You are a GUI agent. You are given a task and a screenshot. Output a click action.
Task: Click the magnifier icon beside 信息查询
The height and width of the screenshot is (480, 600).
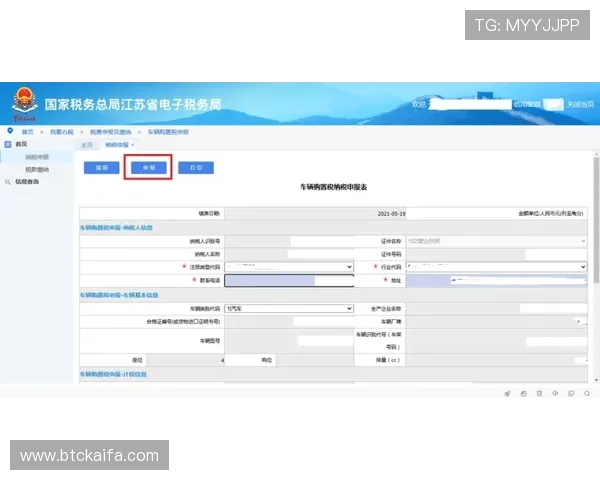(x=8, y=182)
